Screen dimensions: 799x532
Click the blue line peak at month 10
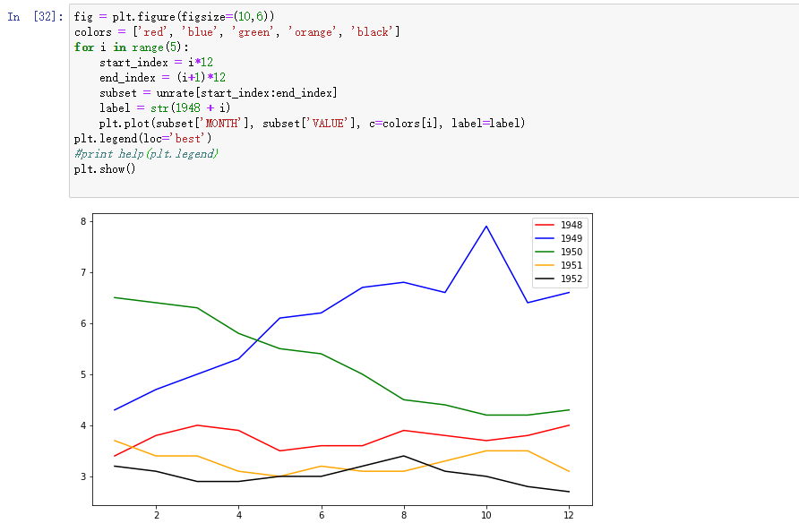(486, 227)
